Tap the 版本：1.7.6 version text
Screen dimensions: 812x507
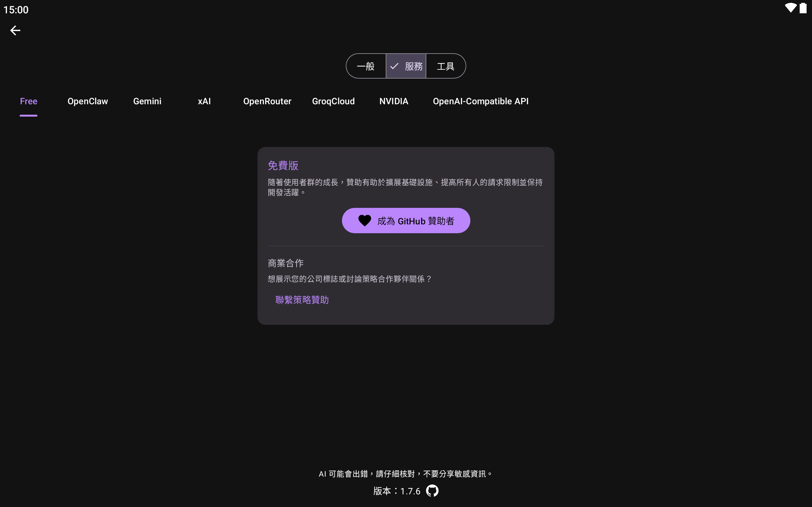[x=396, y=491]
